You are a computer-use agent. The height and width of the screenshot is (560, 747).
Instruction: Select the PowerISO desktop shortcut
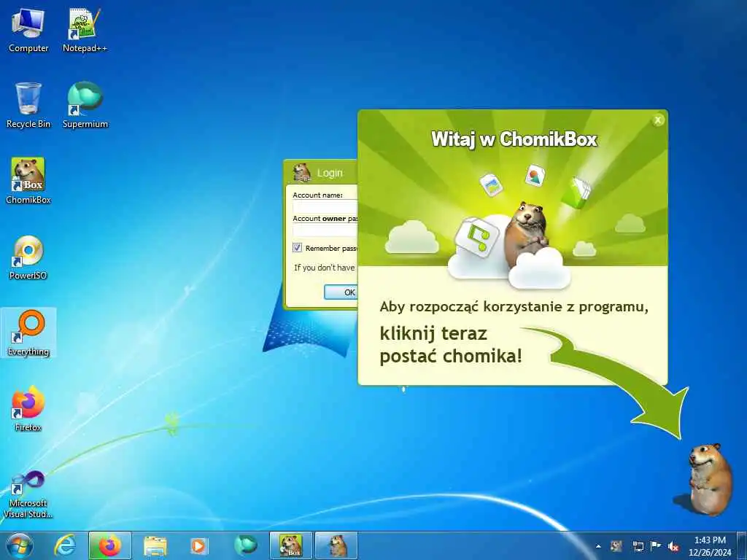click(x=28, y=257)
